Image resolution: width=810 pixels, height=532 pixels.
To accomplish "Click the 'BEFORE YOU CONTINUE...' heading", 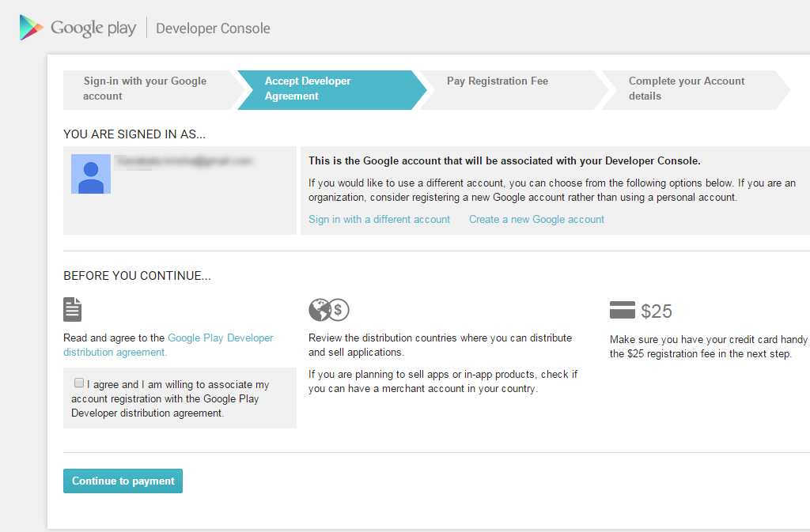I will tap(137, 276).
